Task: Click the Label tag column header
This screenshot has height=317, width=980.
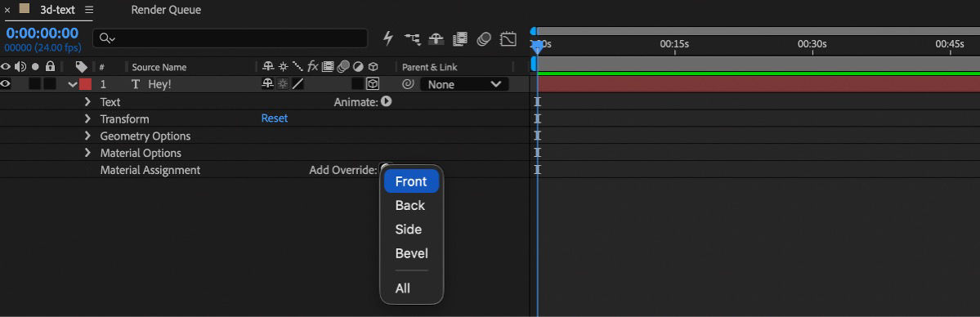Action: point(81,66)
